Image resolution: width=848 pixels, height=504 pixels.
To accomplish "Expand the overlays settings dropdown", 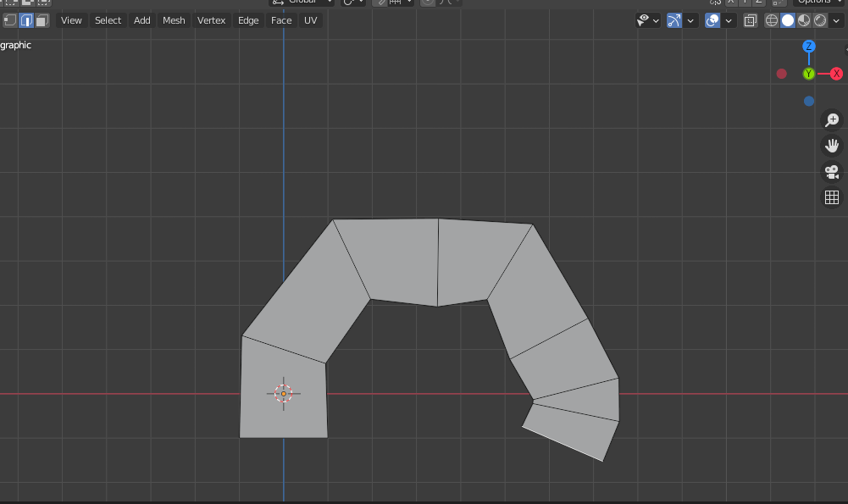I will coord(729,20).
